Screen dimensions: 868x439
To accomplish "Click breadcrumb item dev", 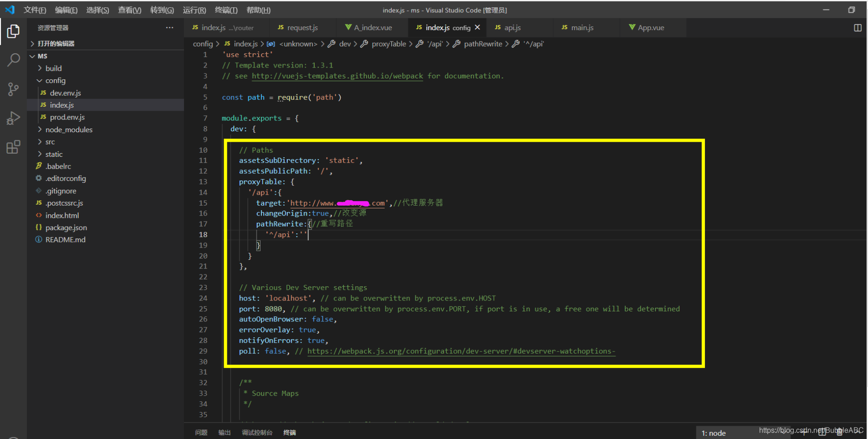I will pos(345,44).
